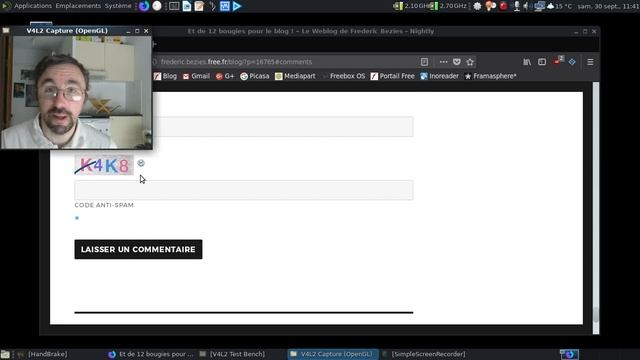Switch to HandBrake in the taskbar
Image resolution: width=640 pixels, height=360 pixels.
pos(43,354)
